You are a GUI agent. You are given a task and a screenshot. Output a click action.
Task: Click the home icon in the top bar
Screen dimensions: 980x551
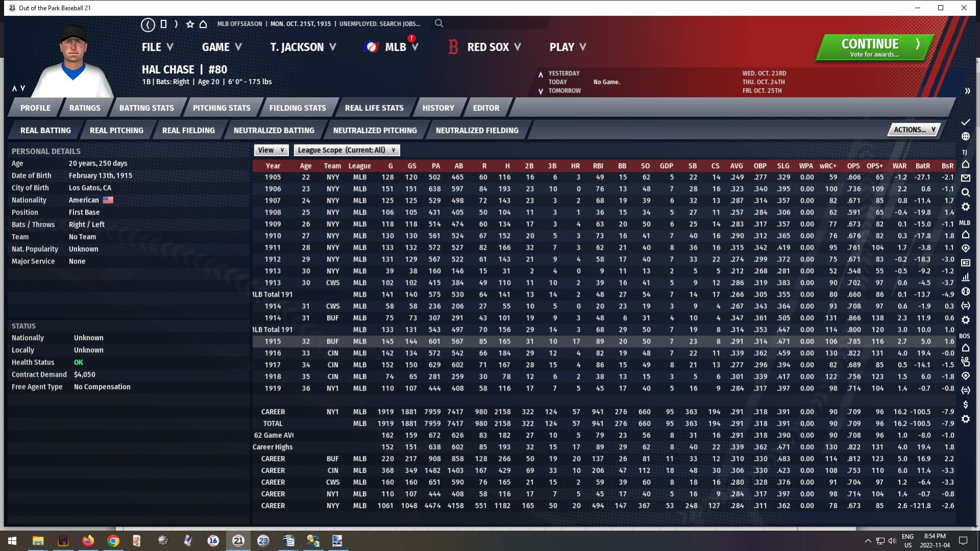[x=203, y=24]
